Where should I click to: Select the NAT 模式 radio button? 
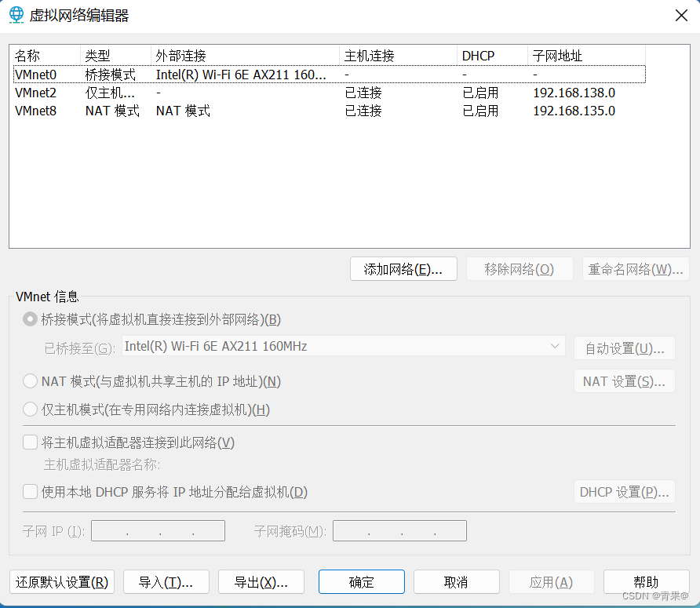tap(30, 381)
